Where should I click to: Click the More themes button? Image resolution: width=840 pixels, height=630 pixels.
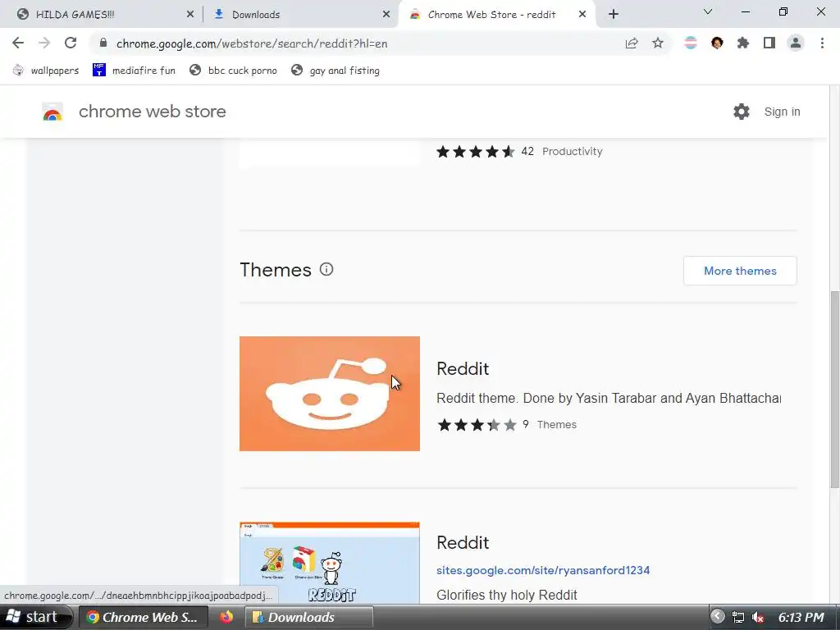point(740,271)
